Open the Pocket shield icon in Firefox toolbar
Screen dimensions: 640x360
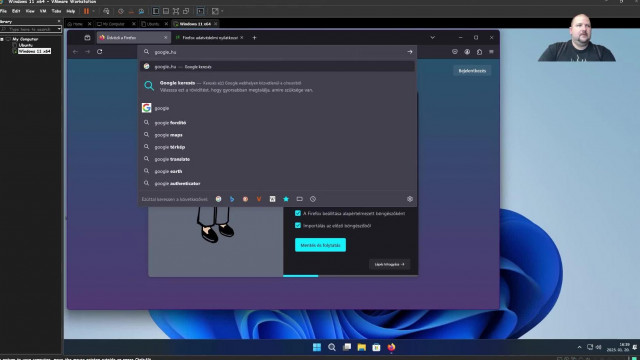point(455,52)
